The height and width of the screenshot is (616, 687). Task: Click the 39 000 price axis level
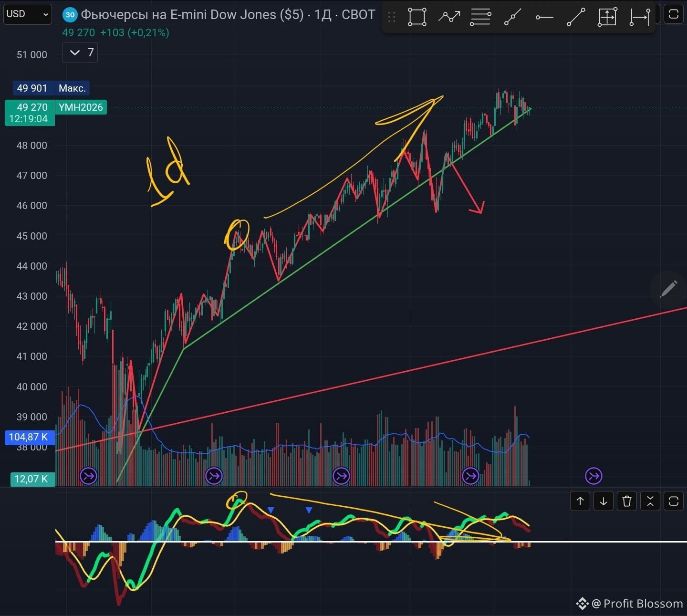tap(32, 417)
